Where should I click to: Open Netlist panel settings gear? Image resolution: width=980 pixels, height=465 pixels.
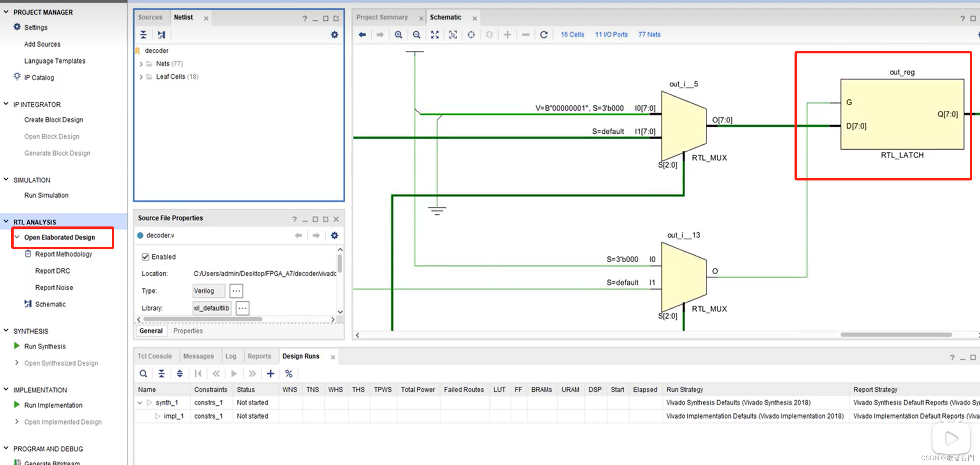click(x=334, y=35)
